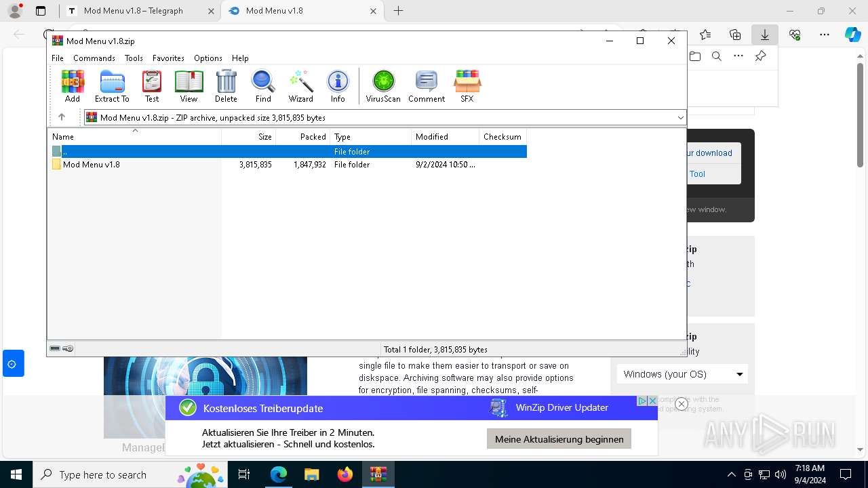
Task: Click the Extract To toolbar icon
Action: [x=112, y=86]
